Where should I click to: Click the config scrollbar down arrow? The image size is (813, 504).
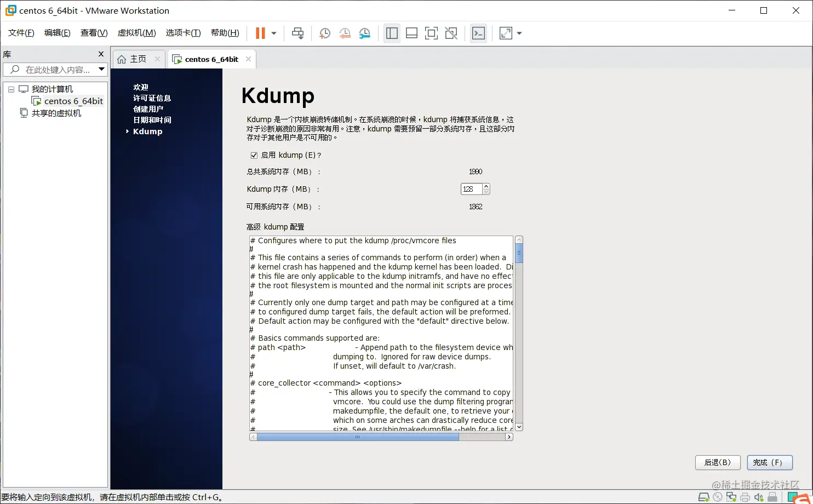pos(519,427)
